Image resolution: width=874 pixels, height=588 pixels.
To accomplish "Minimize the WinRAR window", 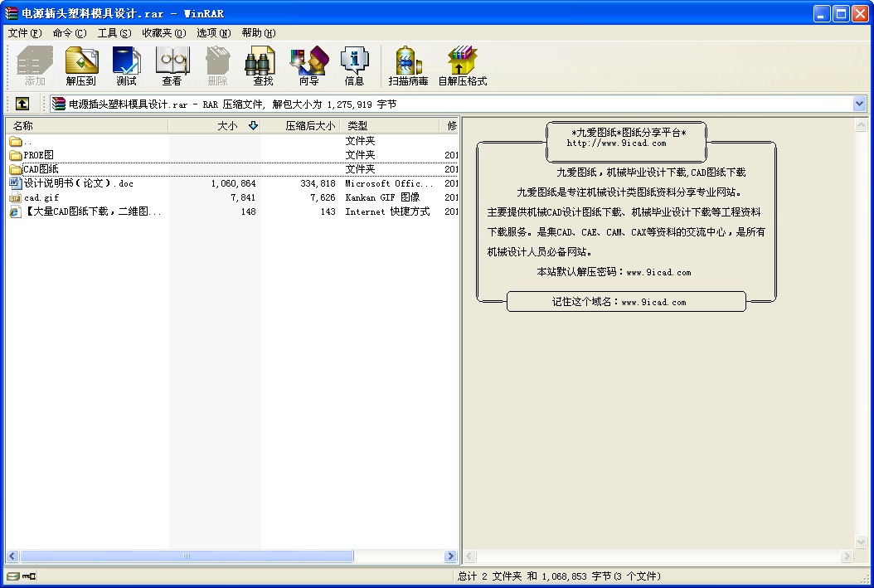I will pos(822,13).
